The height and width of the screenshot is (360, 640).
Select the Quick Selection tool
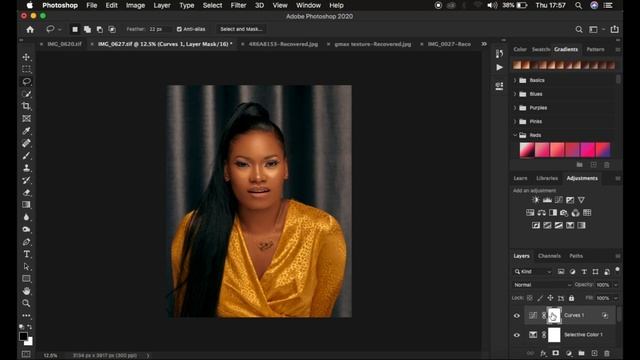tap(27, 94)
